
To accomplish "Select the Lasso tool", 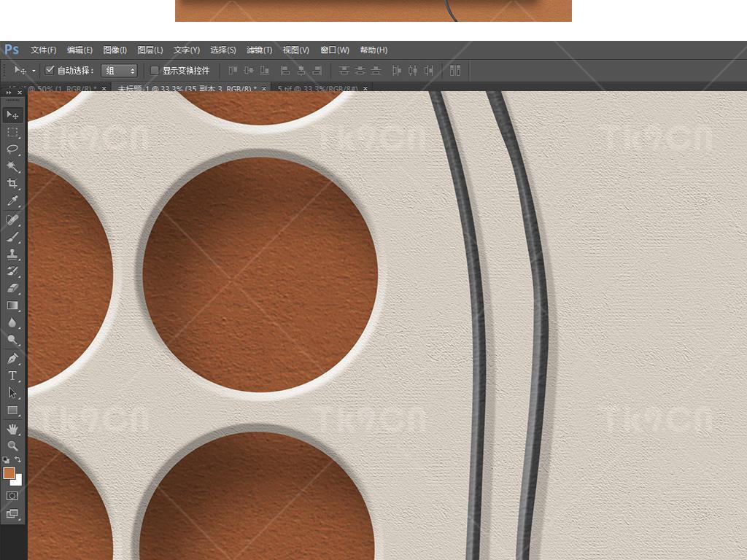I will click(x=12, y=149).
